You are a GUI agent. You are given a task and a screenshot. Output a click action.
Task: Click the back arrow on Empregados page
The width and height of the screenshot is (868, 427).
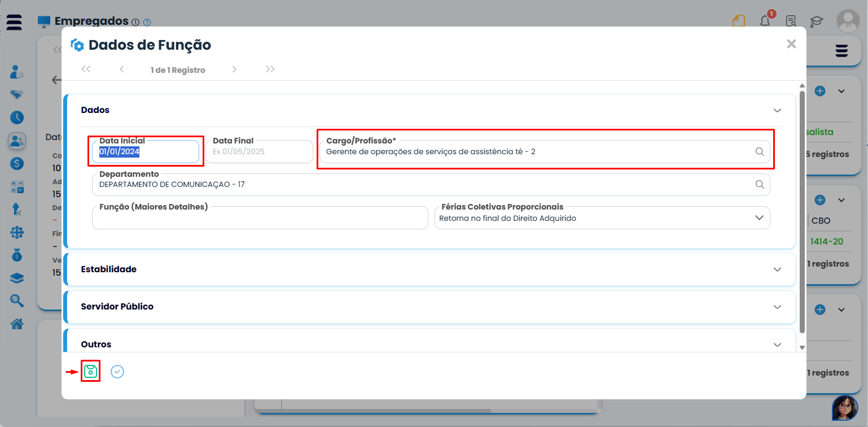(56, 80)
